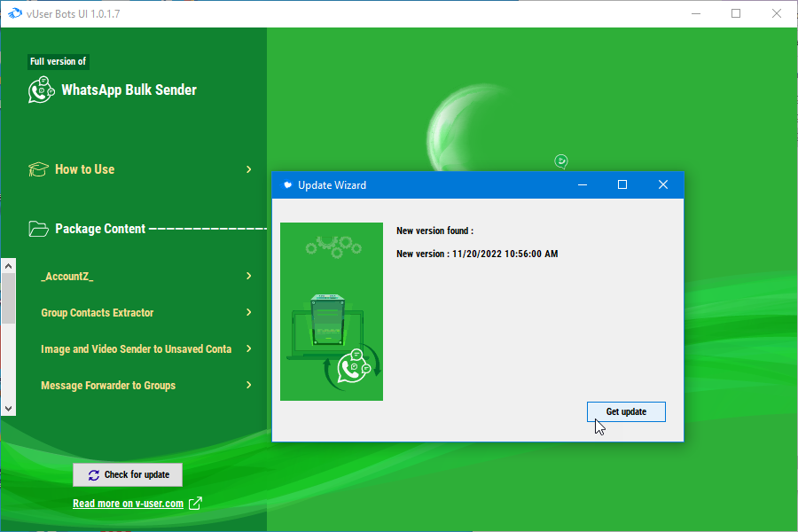Click the Update Wizard illustration image
This screenshot has width=798, height=532.
point(332,311)
